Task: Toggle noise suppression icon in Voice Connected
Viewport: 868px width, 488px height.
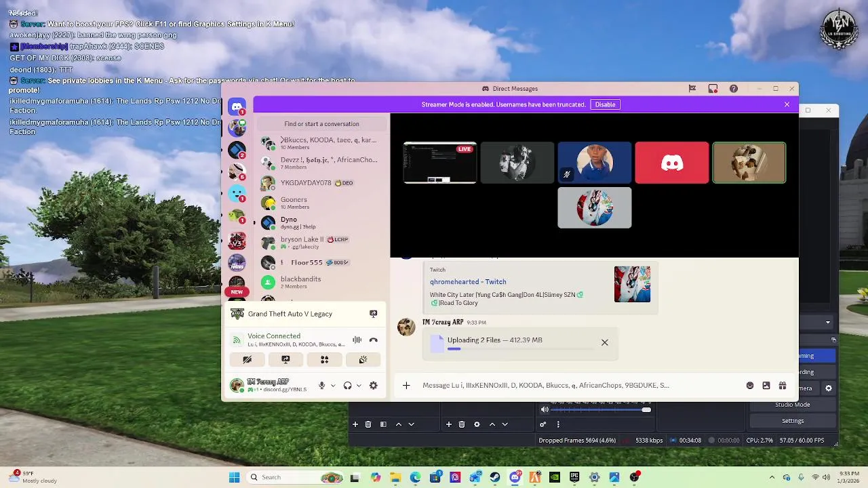Action: point(357,340)
